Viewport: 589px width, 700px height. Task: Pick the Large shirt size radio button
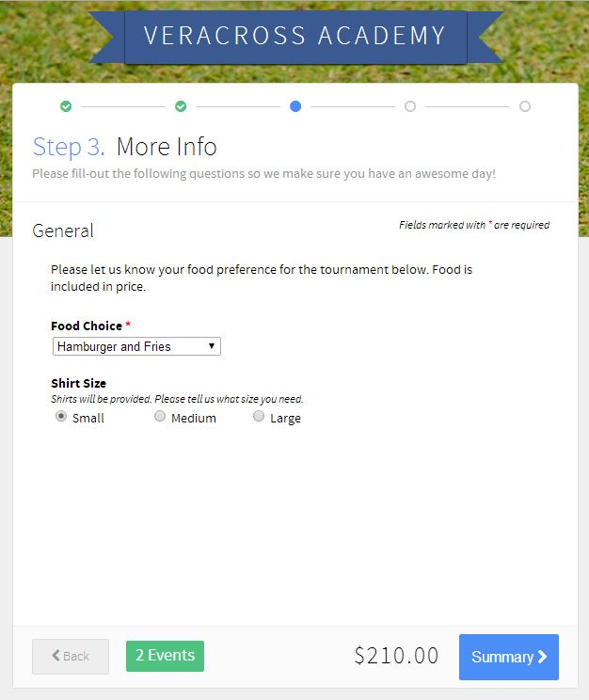point(259,417)
